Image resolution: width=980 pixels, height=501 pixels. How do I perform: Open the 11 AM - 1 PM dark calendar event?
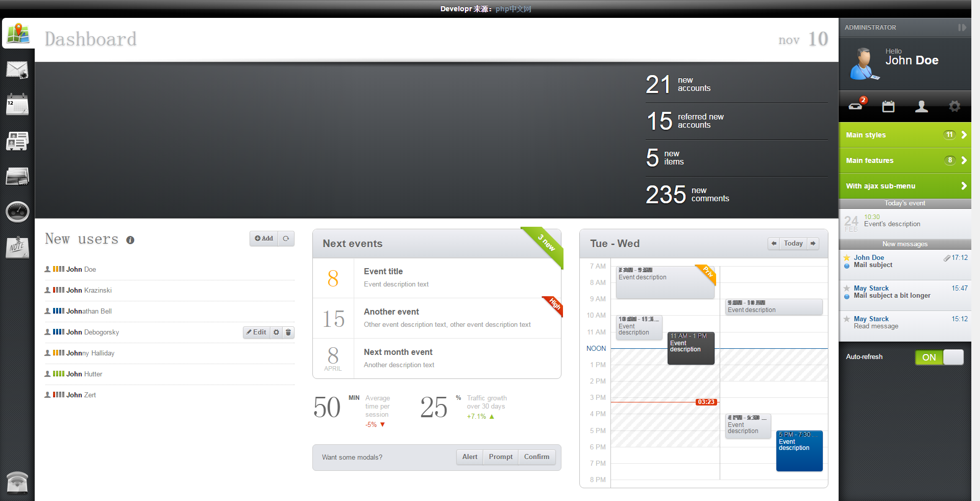pyautogui.click(x=691, y=348)
